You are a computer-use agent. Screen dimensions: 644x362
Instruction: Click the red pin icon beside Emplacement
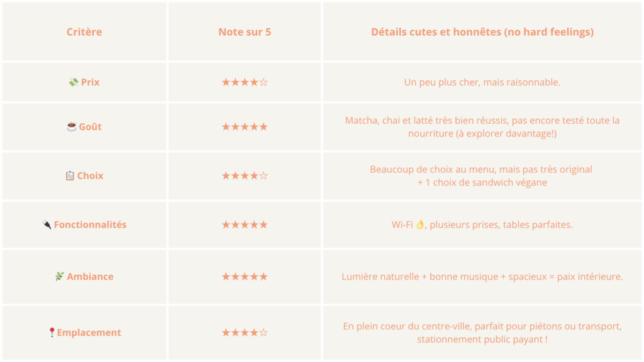(52, 332)
